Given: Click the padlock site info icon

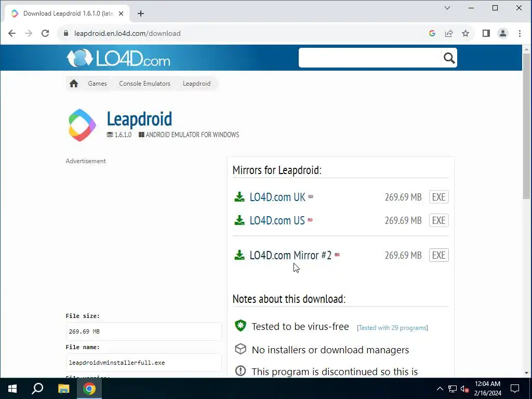Looking at the screenshot, I should (x=66, y=33).
